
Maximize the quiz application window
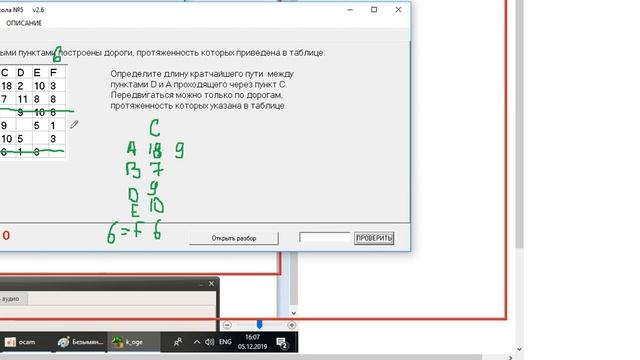tap(374, 10)
